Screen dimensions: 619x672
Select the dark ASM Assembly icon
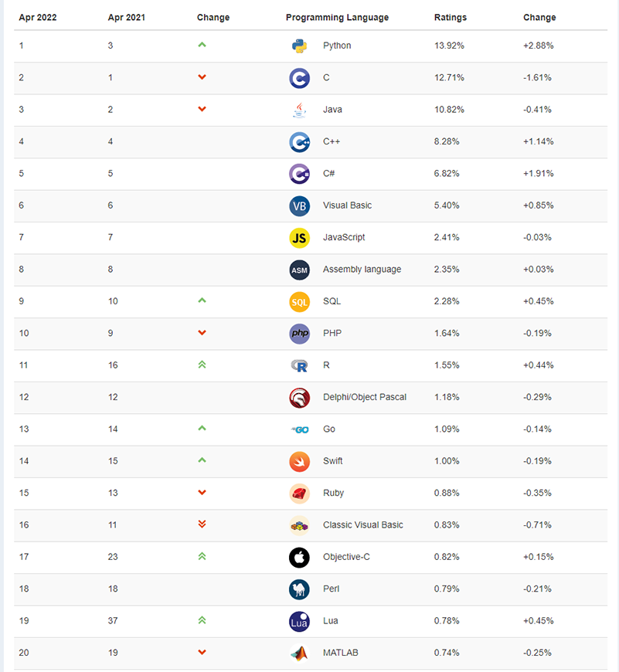click(x=299, y=270)
